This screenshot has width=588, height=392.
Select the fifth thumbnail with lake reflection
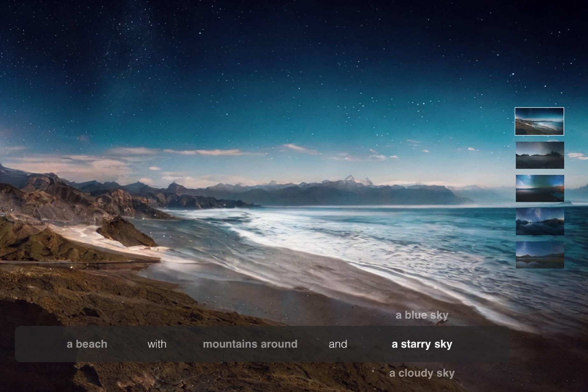click(540, 255)
